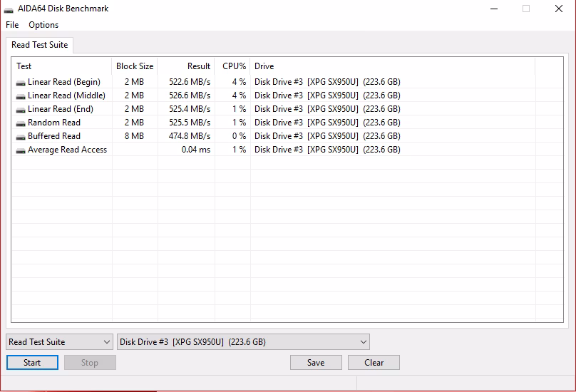Select the Linear Read (Middle) row label
The width and height of the screenshot is (576, 392).
point(66,96)
